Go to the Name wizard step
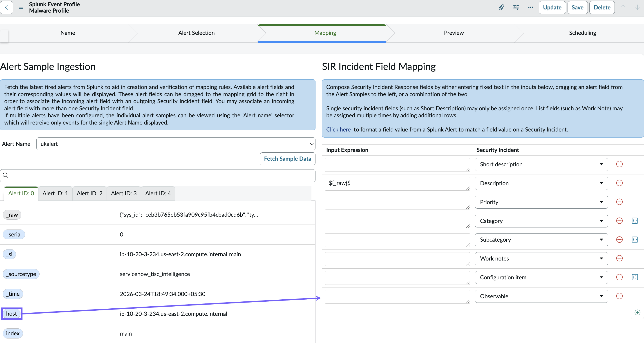This screenshot has width=644, height=343. click(68, 33)
